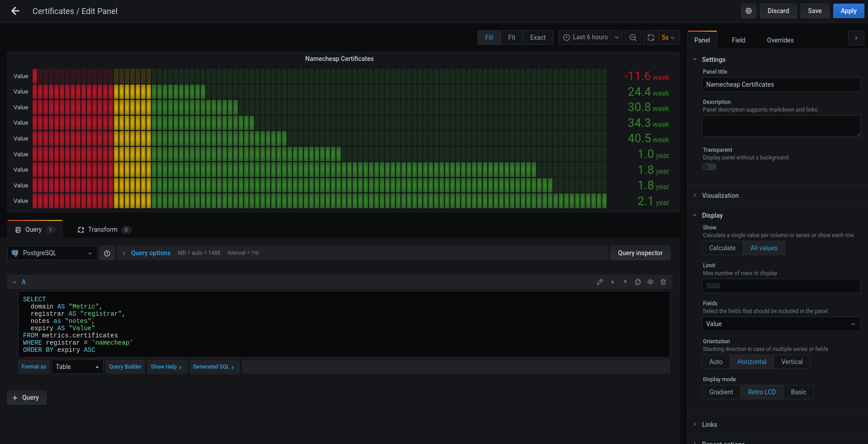Set orientation to Auto
Screen dimensions: 868x444
(716, 362)
